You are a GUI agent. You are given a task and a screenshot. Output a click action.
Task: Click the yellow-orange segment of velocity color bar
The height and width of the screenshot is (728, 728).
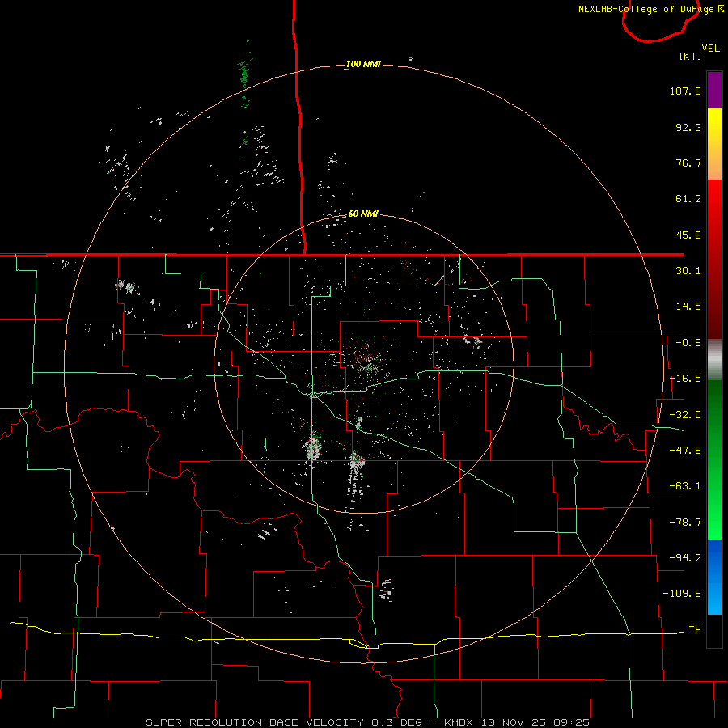click(x=714, y=144)
